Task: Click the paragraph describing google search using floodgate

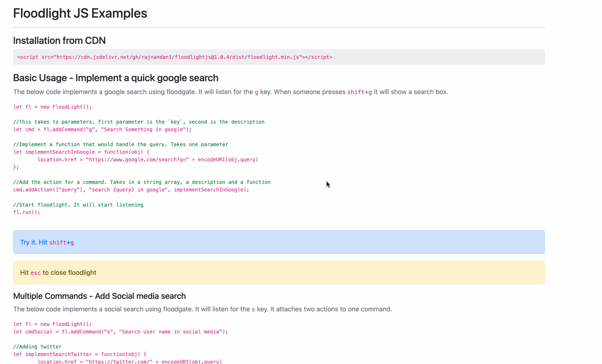Action: [231, 92]
